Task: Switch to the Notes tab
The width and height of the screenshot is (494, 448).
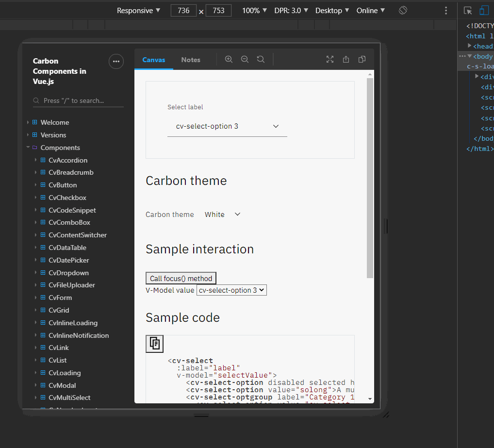Action: 190,59
